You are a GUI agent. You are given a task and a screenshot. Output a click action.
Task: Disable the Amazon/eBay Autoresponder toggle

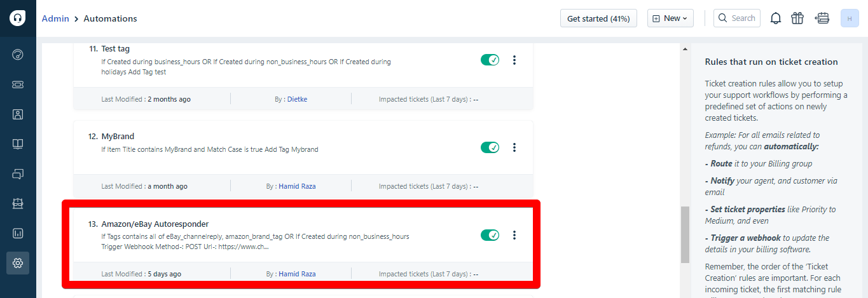coord(490,235)
